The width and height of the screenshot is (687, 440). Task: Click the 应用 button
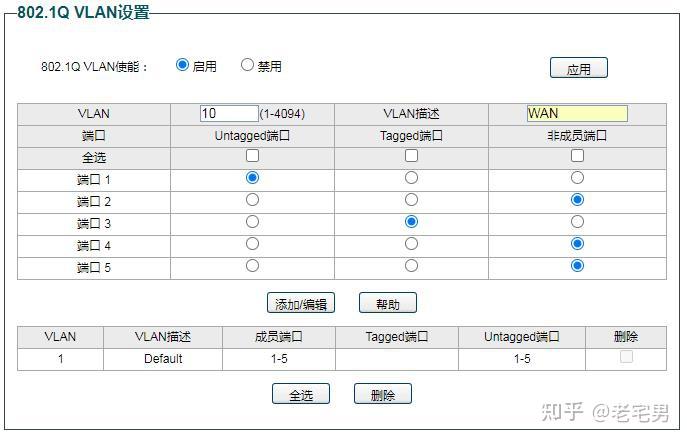578,68
